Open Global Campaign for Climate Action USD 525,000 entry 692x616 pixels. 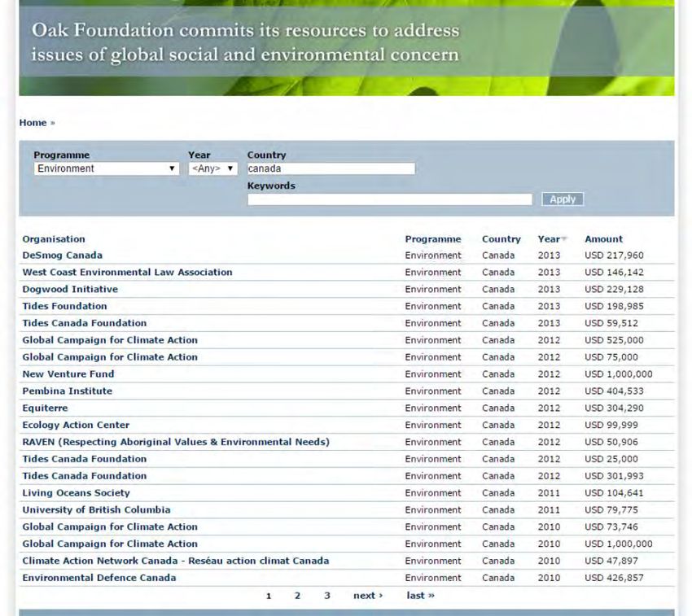point(110,340)
